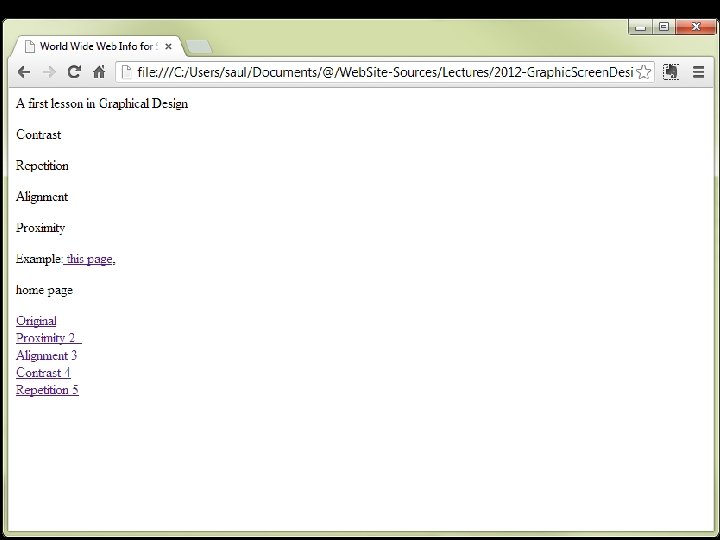Bookmark this page with the star icon

(x=644, y=72)
